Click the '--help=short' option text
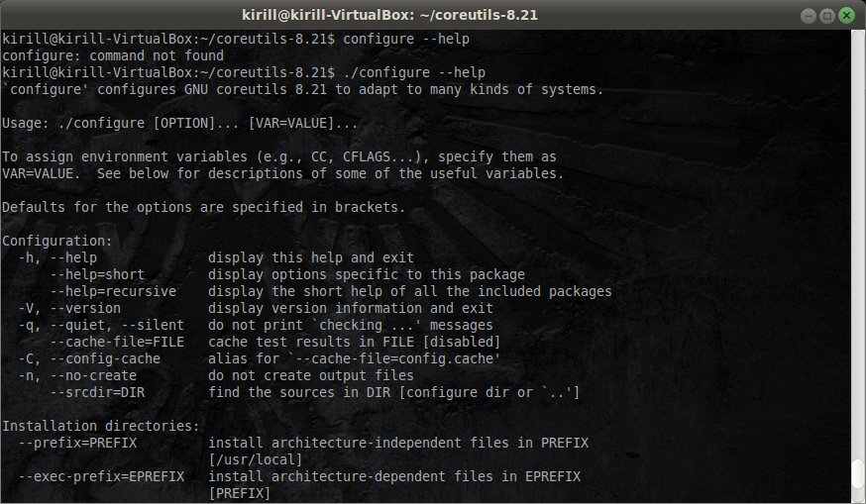The image size is (866, 504). [97, 274]
